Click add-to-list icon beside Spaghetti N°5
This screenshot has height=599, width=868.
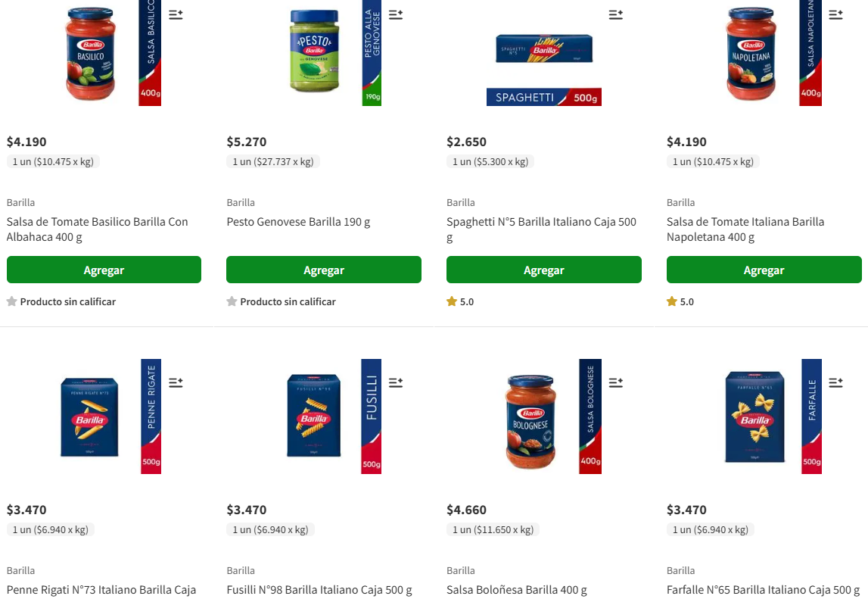(x=615, y=15)
